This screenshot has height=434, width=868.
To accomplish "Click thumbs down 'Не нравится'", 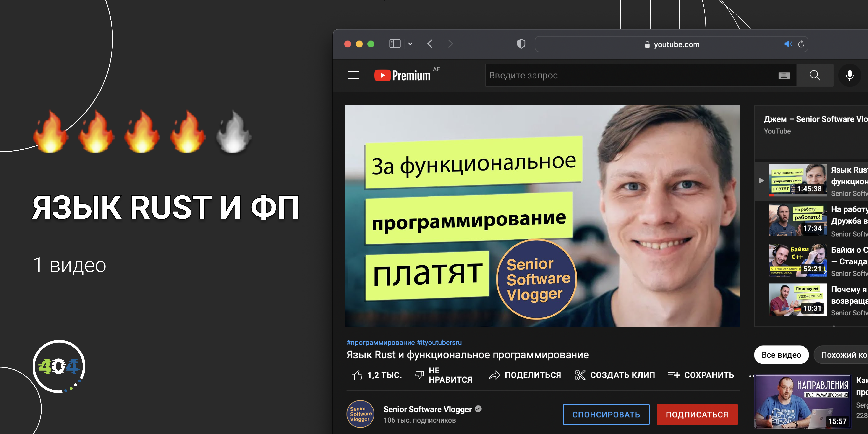I will click(x=443, y=375).
